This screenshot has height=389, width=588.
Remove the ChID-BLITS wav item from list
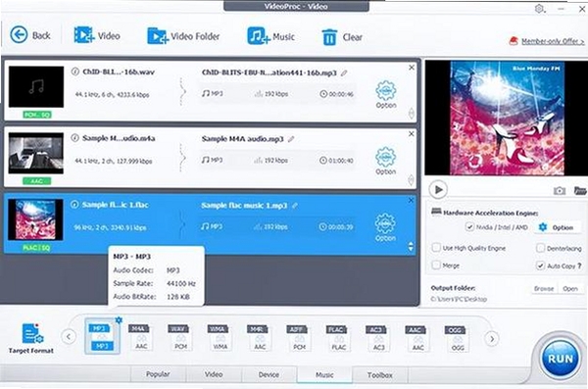coord(412,68)
